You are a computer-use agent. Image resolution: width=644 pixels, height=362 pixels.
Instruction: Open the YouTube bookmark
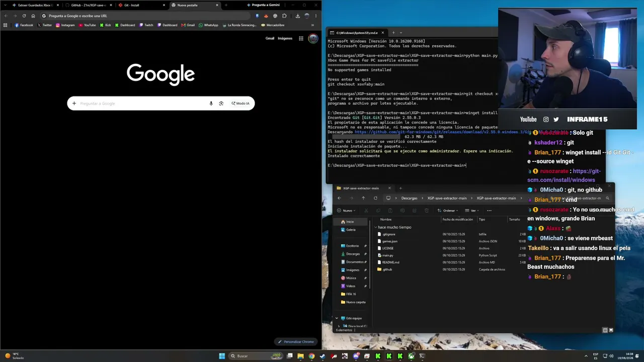(87, 25)
